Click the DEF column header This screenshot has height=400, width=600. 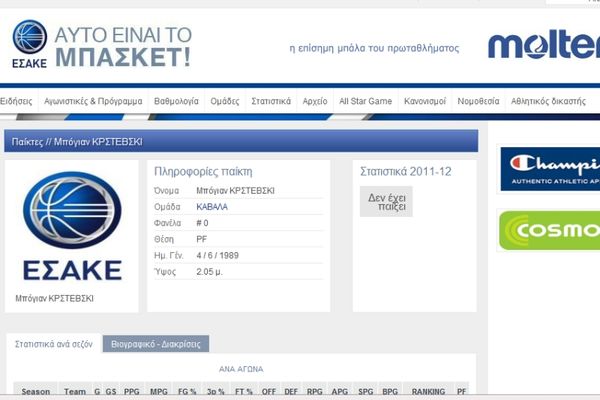click(x=291, y=391)
